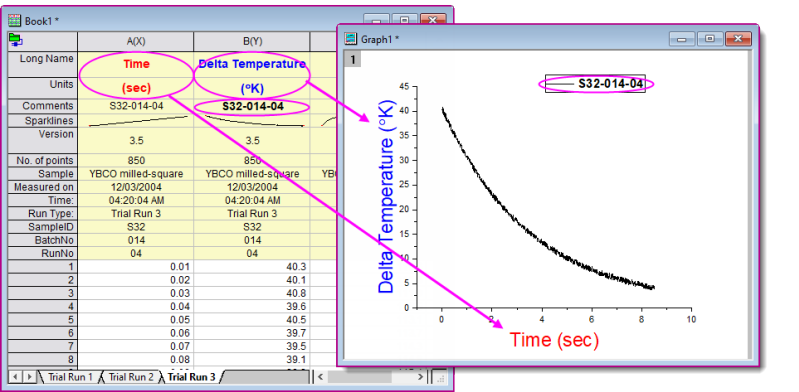Click the BatchNo row label
This screenshot has height=392, width=799.
43,240
